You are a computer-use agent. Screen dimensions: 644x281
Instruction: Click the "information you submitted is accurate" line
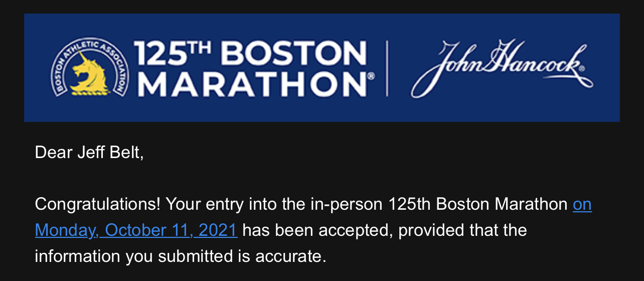pyautogui.click(x=181, y=256)
